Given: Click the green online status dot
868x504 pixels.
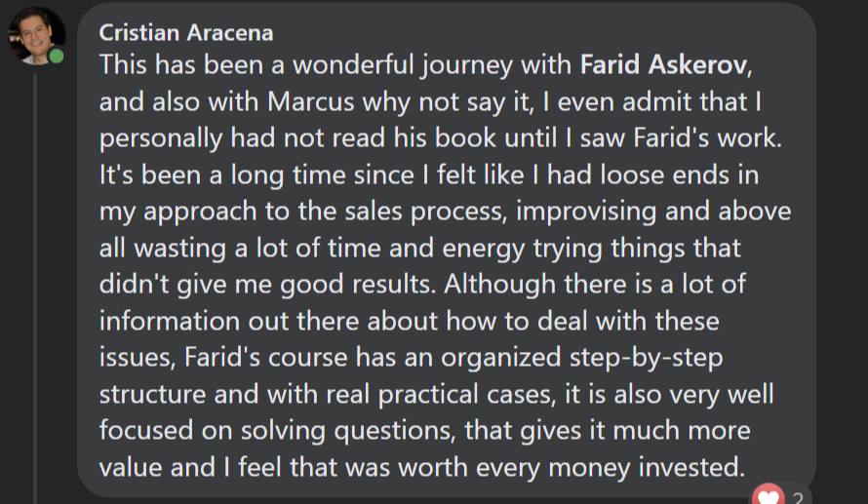Looking at the screenshot, I should pos(58,56).
